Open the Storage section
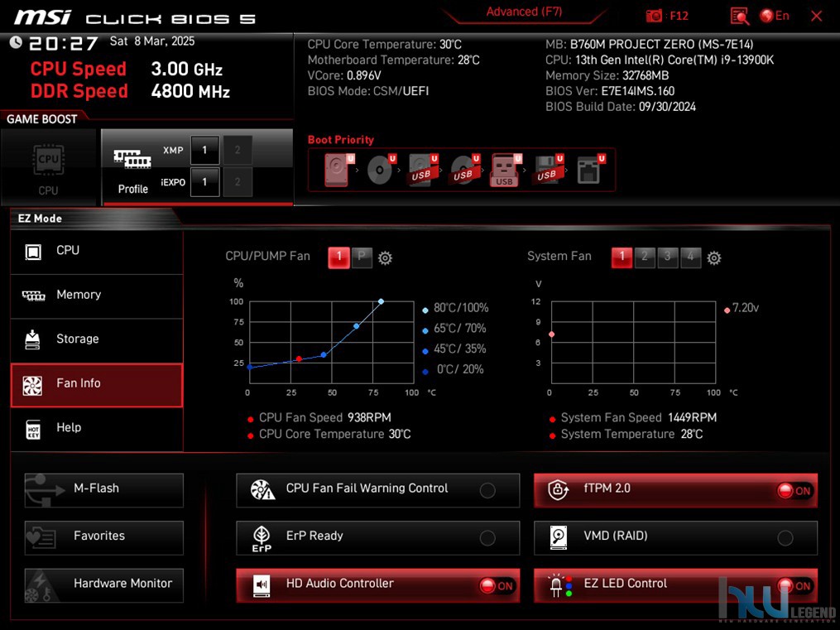Image resolution: width=840 pixels, height=630 pixels. coord(97,339)
